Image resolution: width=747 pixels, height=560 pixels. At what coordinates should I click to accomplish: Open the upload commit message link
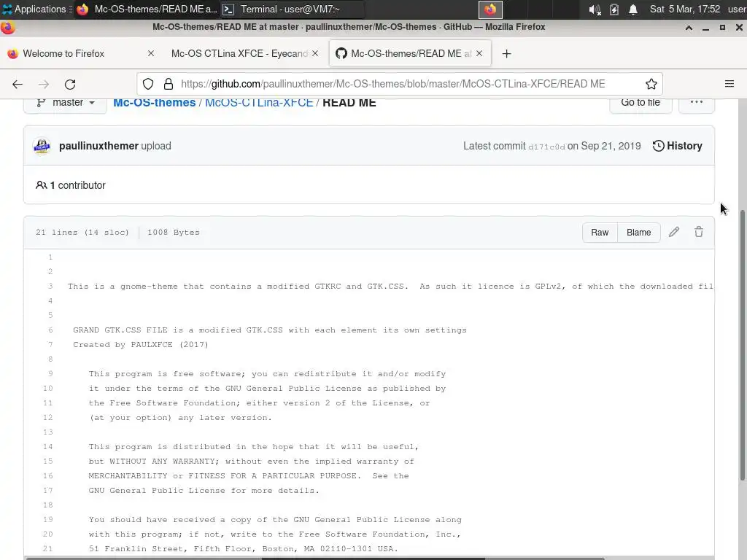pos(156,146)
